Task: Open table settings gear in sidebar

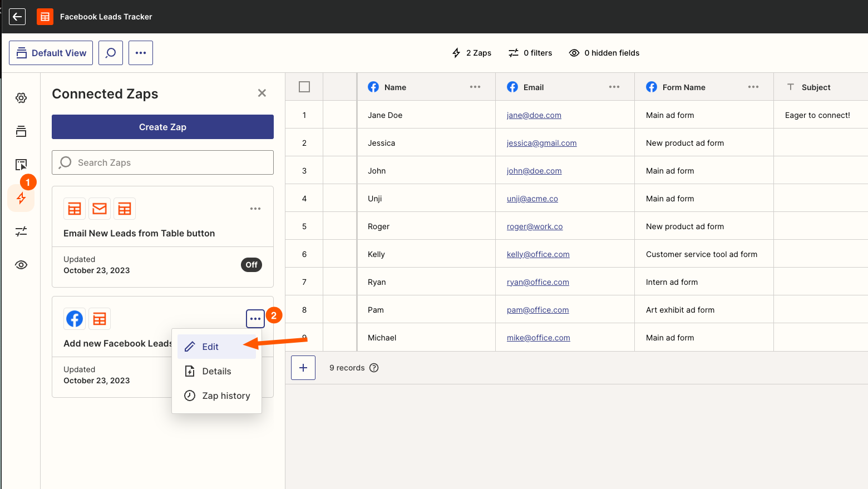Action: pos(21,98)
